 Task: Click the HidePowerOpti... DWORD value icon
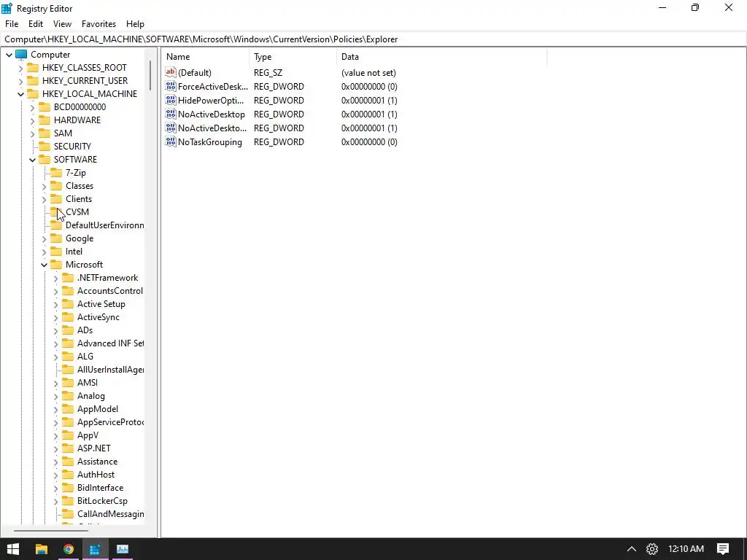[x=171, y=100]
